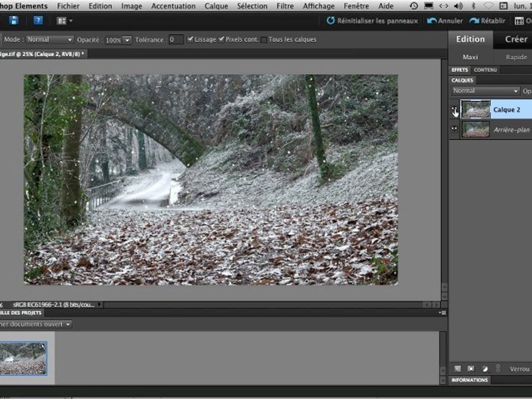Click the Bluetooth menu bar icon

pyautogui.click(x=474, y=6)
